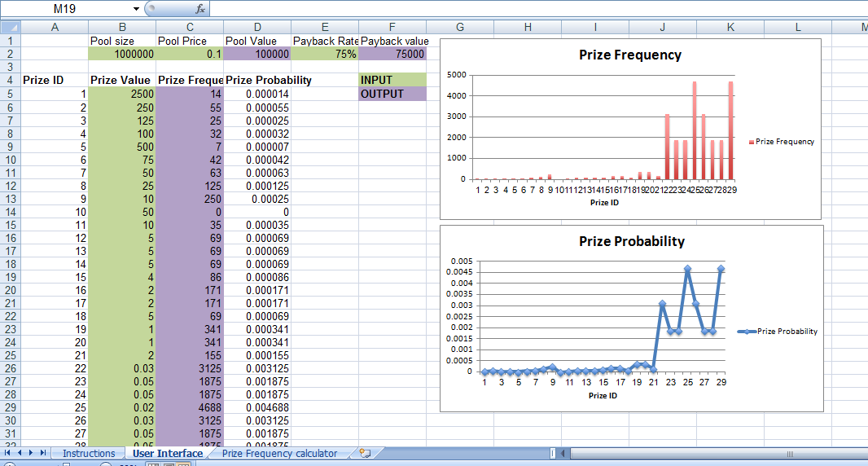Select row 4 header

11,80
